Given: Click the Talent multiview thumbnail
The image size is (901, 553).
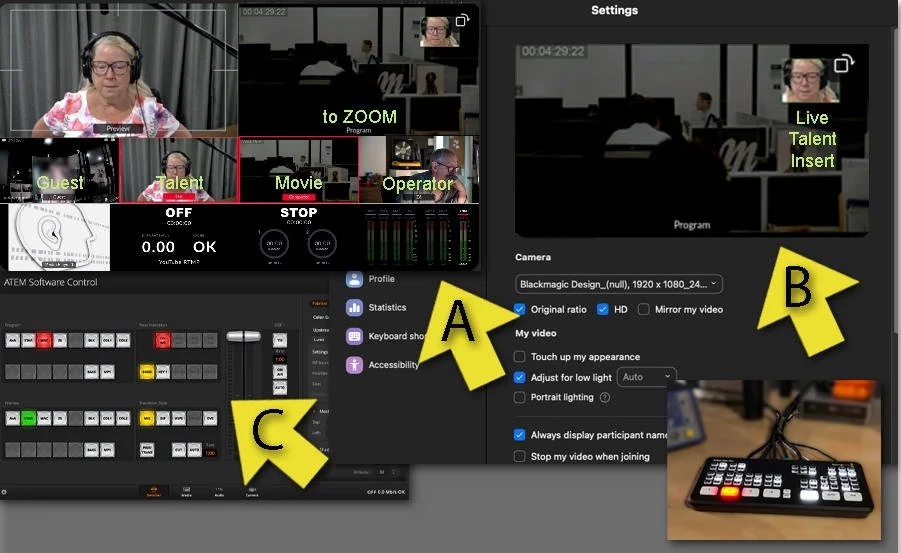Looking at the screenshot, I should click(179, 170).
